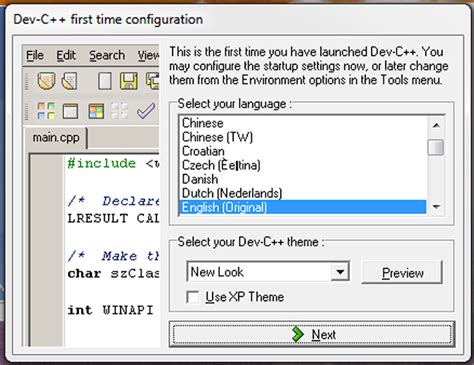Click the Declare comment line in the code
This screenshot has height=365, width=474.
click(x=113, y=201)
